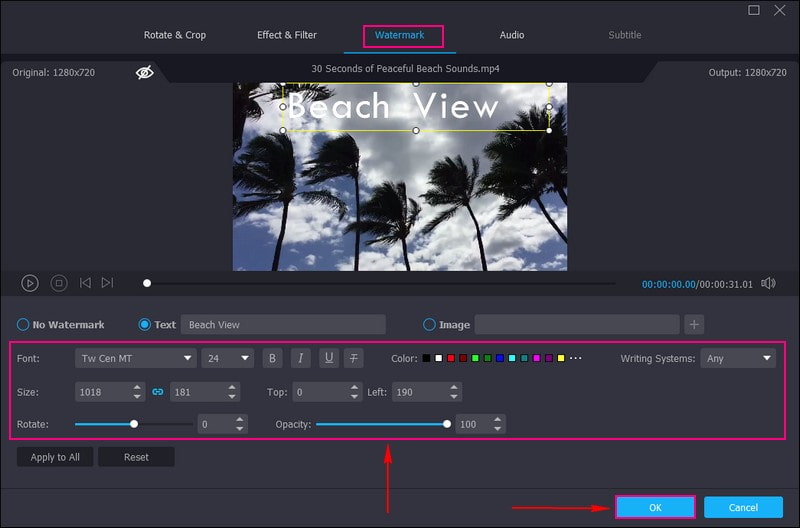The height and width of the screenshot is (528, 800).
Task: Click the Stop playback icon
Action: pyautogui.click(x=59, y=283)
